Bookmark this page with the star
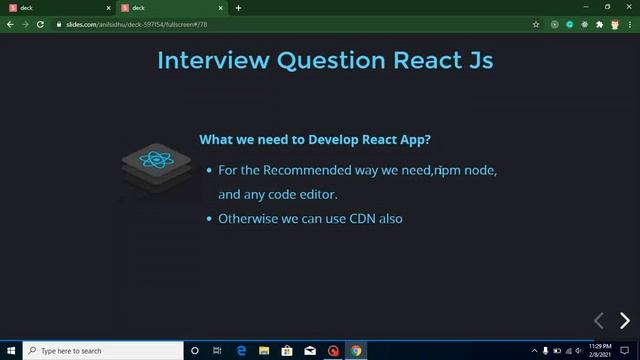 (536, 24)
